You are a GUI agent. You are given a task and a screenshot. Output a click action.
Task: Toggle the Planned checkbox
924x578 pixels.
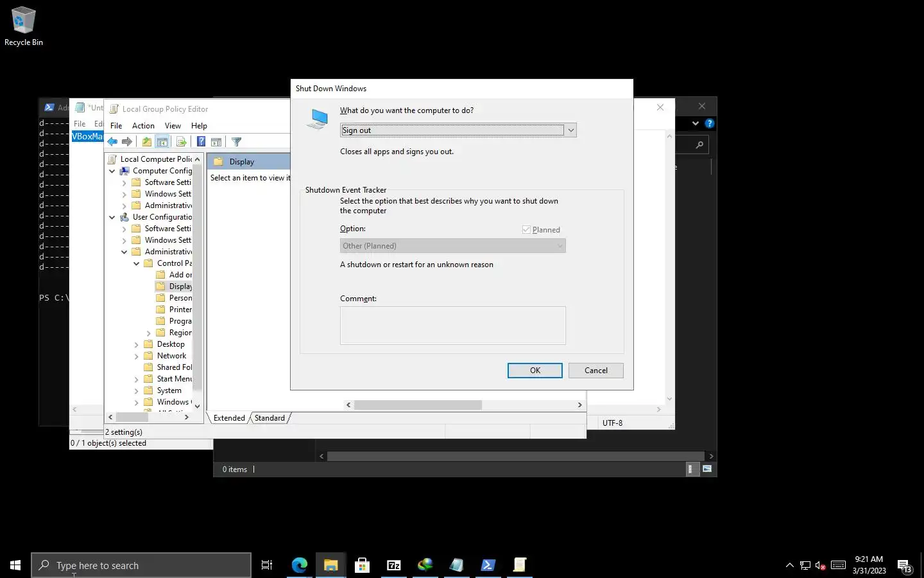[526, 229]
